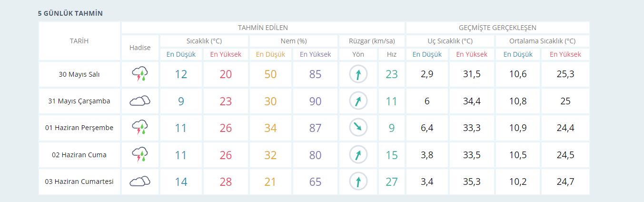Click the Nem (%) column header

pos(293,41)
